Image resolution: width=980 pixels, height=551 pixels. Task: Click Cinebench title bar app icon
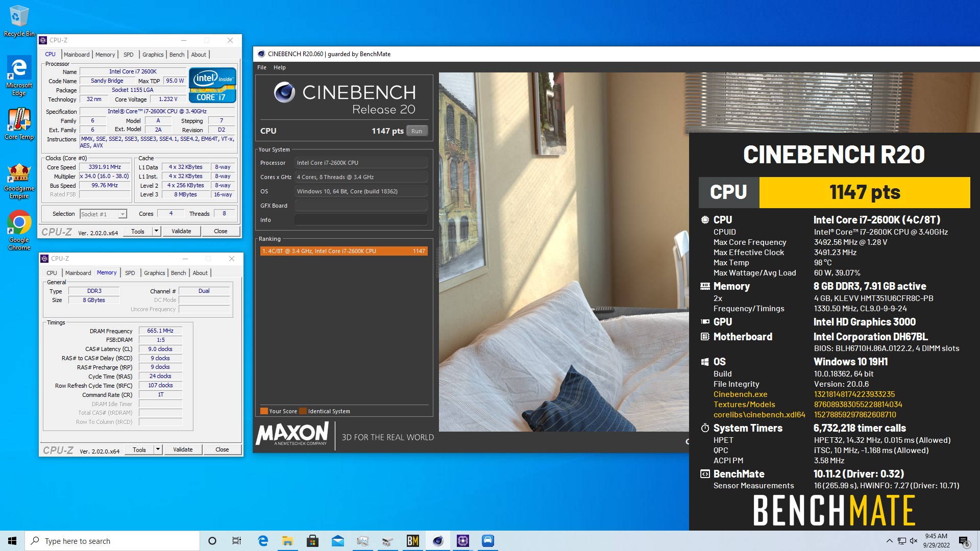(261, 54)
